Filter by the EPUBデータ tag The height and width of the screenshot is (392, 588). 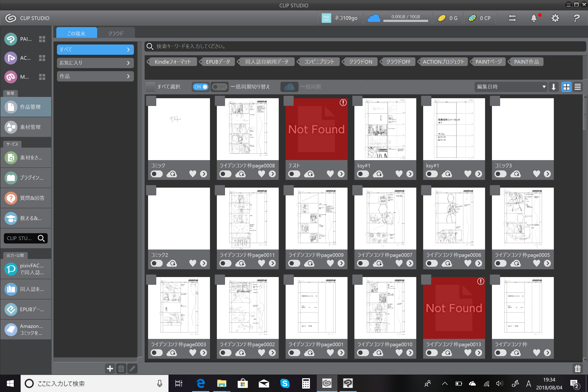click(x=217, y=62)
